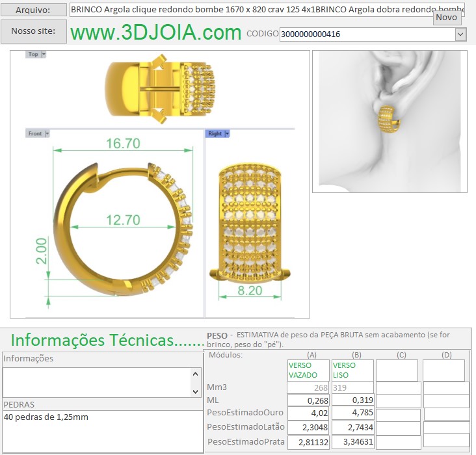Click the file name field starting with BRINCO Argola
This screenshot has width=476, height=455.
267,10
